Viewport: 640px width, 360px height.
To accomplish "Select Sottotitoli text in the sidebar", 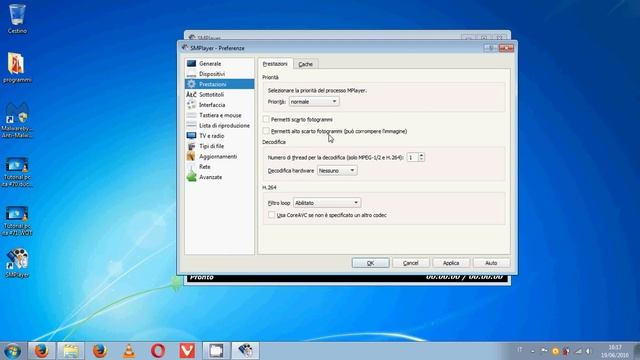I will 211,95.
